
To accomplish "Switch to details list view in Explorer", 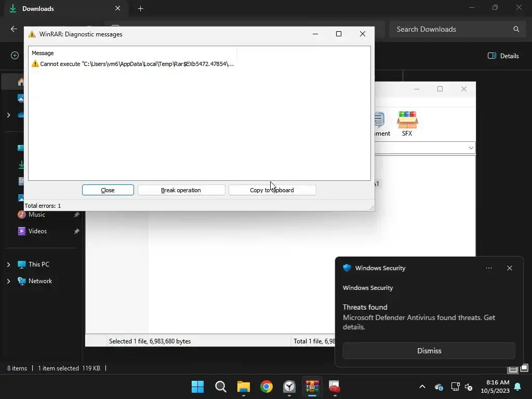I will (x=513, y=369).
